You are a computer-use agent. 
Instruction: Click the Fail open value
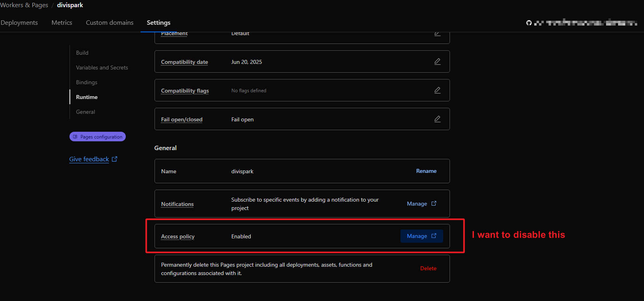pyautogui.click(x=242, y=119)
